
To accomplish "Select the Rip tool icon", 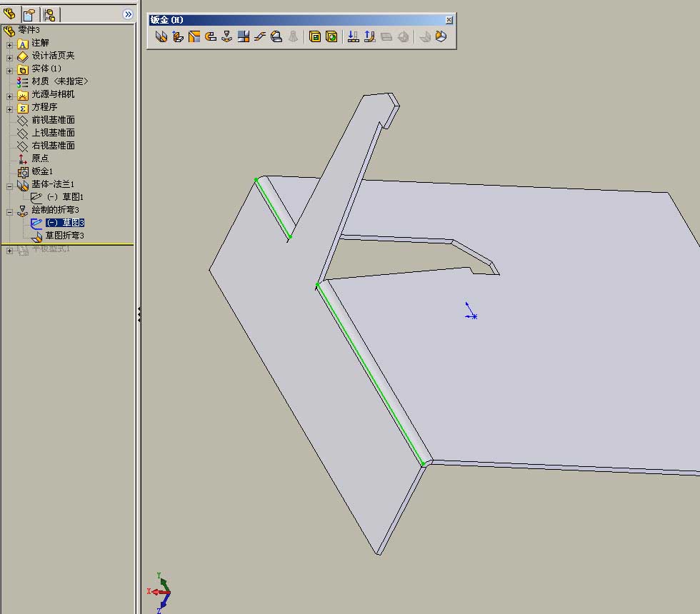I will (x=441, y=36).
